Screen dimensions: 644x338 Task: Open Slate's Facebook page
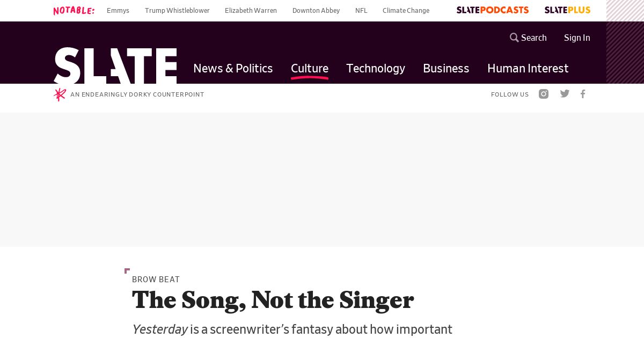point(583,94)
